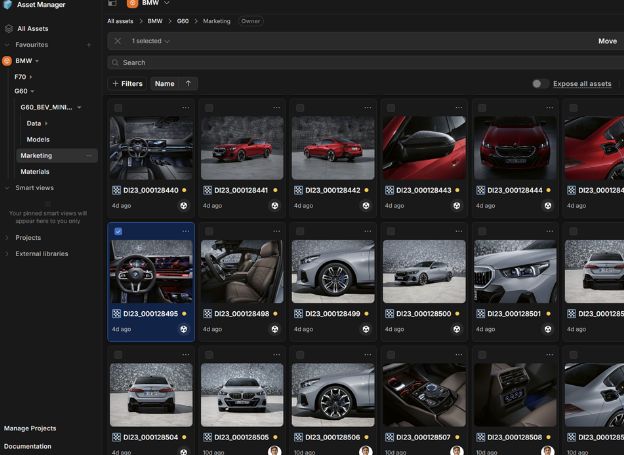Uncheck the selected DI23_000128495 checkbox
This screenshot has height=455, width=624.
[x=118, y=231]
